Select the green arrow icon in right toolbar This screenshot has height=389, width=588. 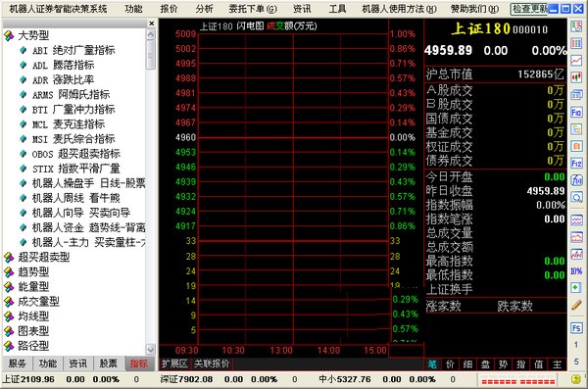coord(576,287)
